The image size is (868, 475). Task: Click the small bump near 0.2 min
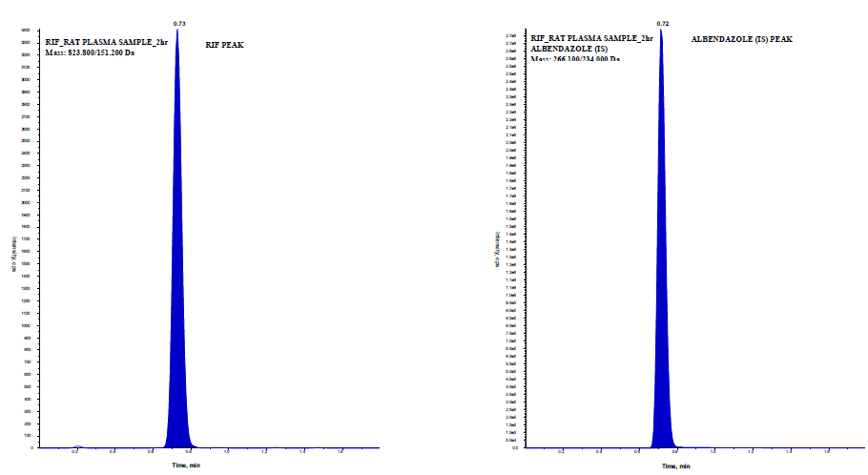point(78,445)
